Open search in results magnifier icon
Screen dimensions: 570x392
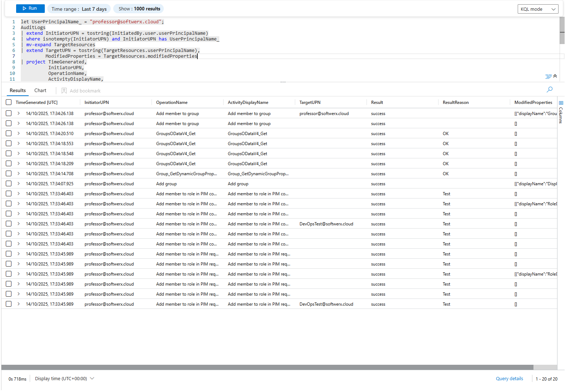pos(550,90)
